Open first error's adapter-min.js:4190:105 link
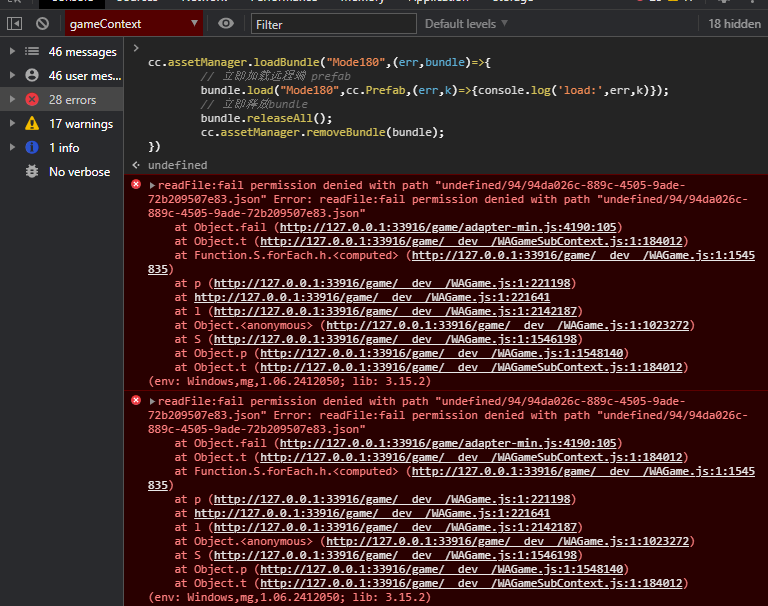The width and height of the screenshot is (768, 606). coord(448,227)
